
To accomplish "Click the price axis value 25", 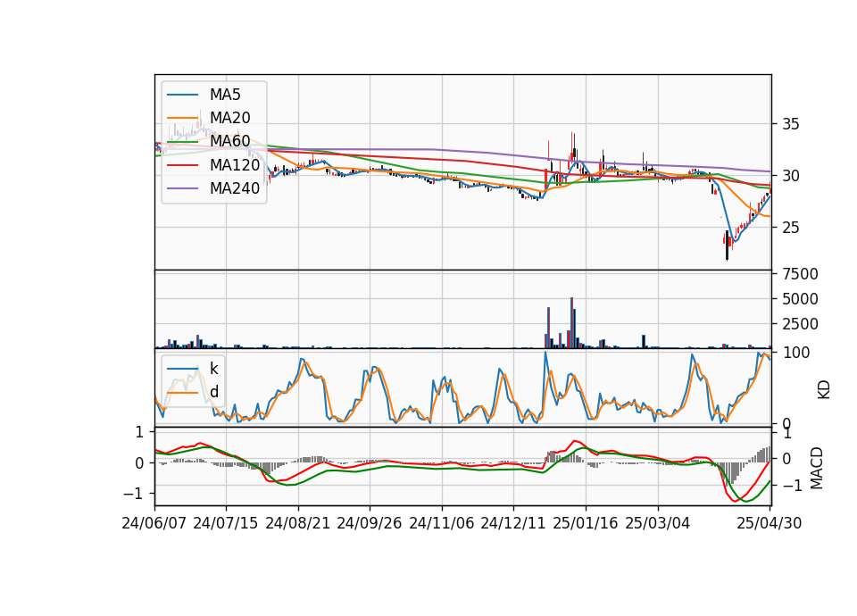I will click(x=790, y=228).
